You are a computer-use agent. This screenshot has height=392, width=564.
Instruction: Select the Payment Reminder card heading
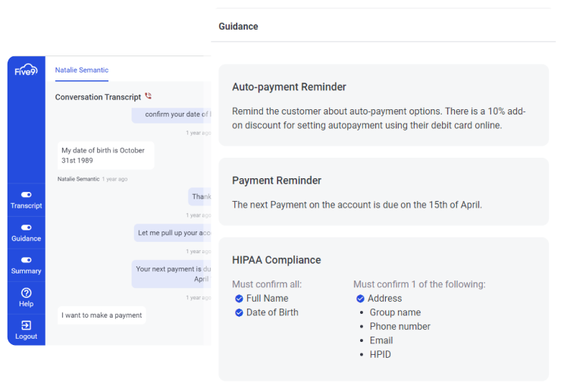277,180
